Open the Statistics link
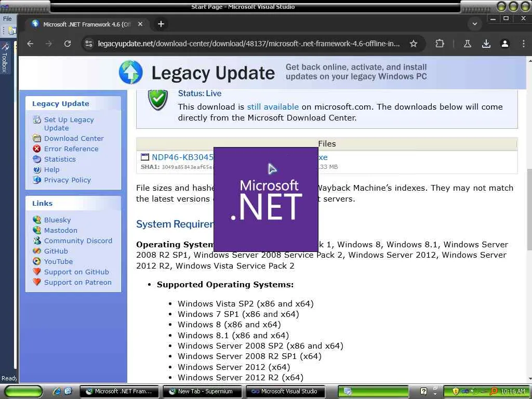Screen dimensions: 532x399 point(60,159)
